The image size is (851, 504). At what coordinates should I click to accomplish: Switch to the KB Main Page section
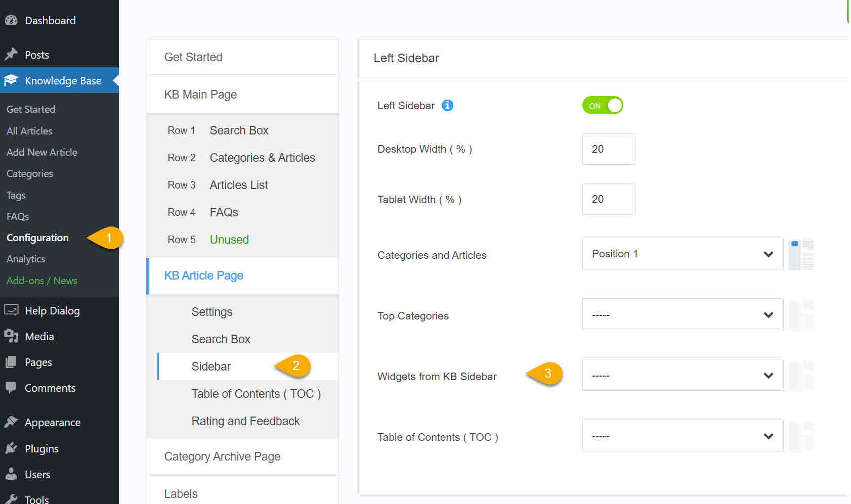pos(200,95)
